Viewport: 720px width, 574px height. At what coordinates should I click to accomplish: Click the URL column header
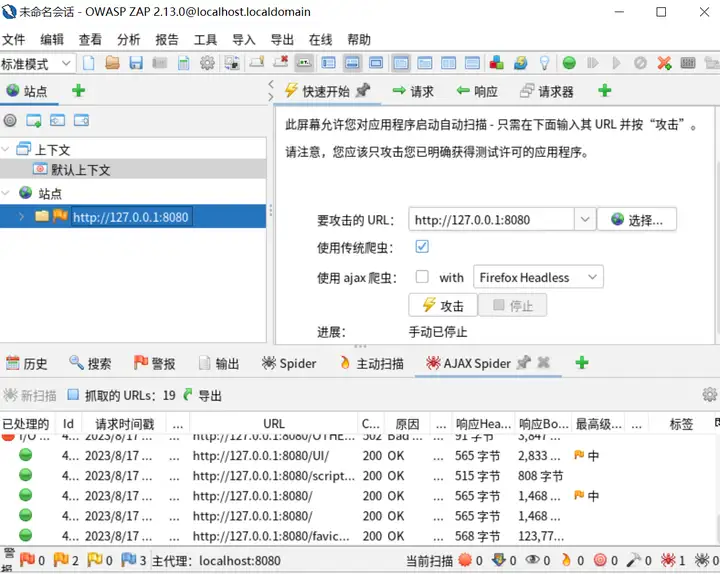point(274,423)
